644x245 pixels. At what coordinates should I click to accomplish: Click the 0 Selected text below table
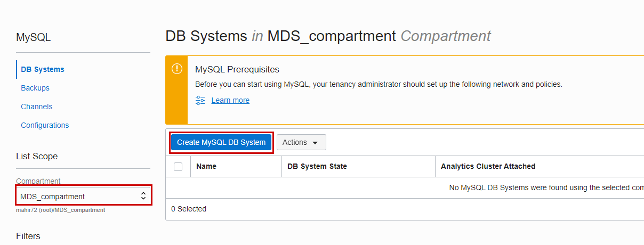pyautogui.click(x=189, y=209)
